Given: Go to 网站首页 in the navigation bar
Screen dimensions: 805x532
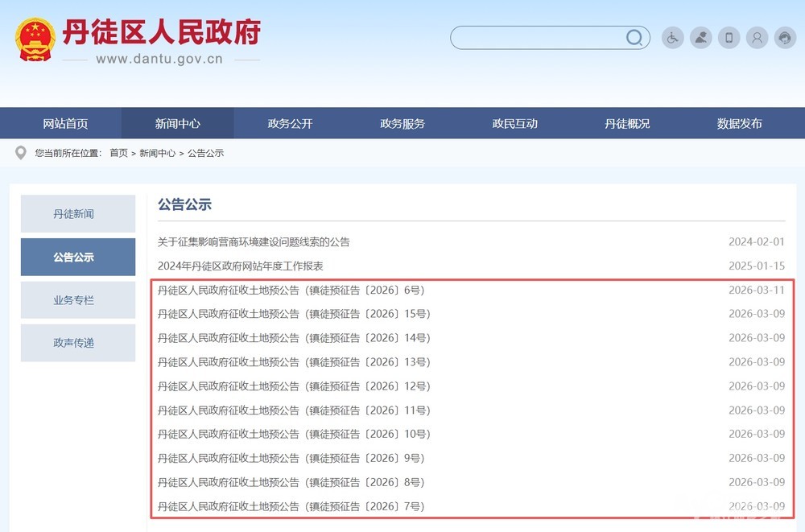Looking at the screenshot, I should tap(65, 124).
